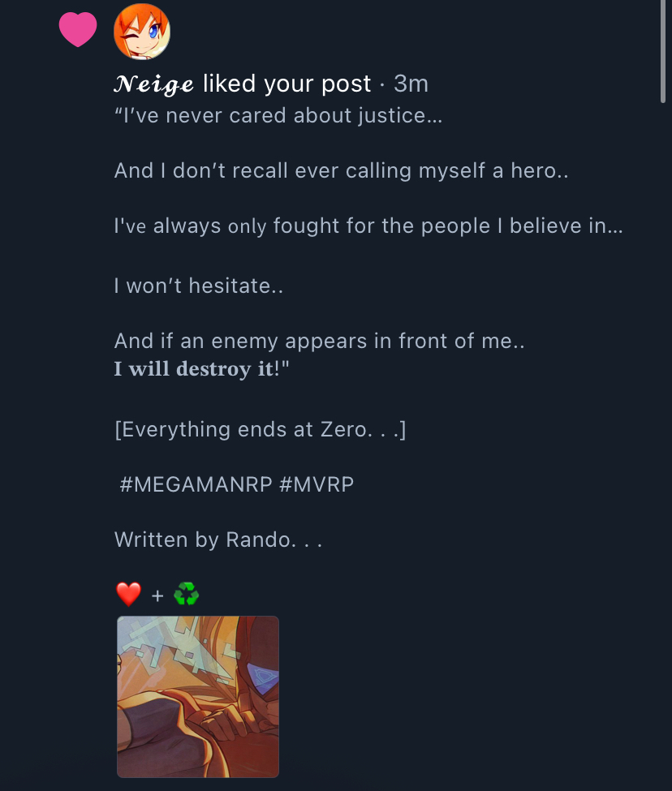
Task: Open Neige's profile avatar picture
Action: click(x=142, y=32)
